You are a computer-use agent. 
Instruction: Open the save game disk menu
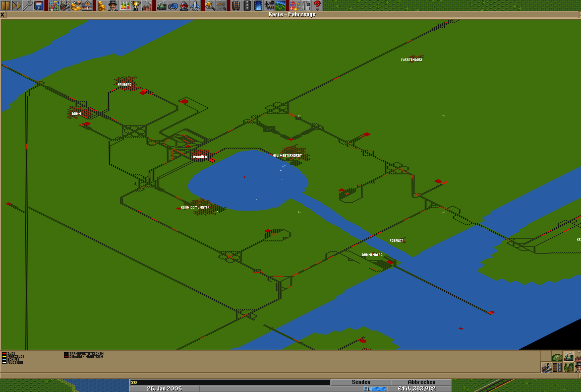pyautogui.click(x=38, y=5)
